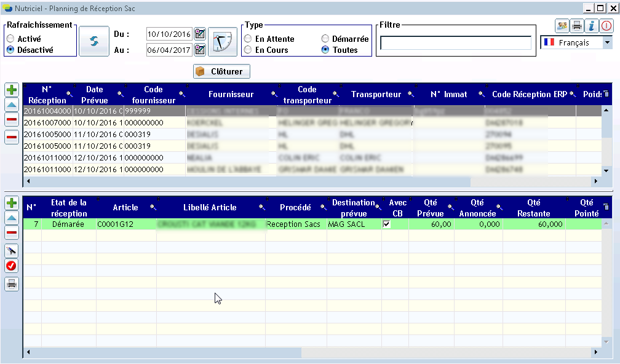Open the blue information icon at top right

[x=592, y=26]
